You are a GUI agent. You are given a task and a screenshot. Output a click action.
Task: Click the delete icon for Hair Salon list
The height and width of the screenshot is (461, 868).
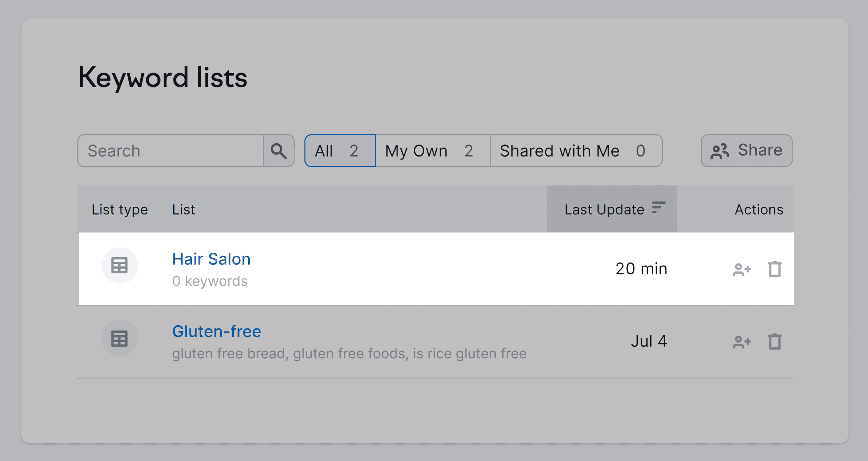(x=775, y=269)
